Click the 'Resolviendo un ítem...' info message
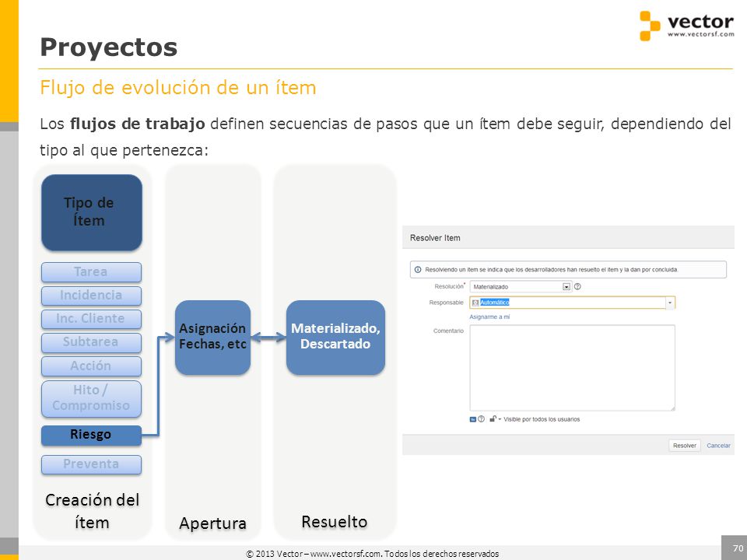Screen dimensions: 747x560 [x=551, y=270]
